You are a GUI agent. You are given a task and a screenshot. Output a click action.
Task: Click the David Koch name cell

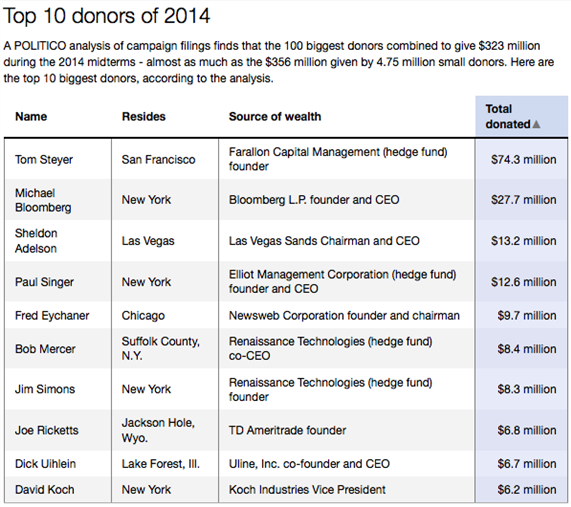click(58, 490)
